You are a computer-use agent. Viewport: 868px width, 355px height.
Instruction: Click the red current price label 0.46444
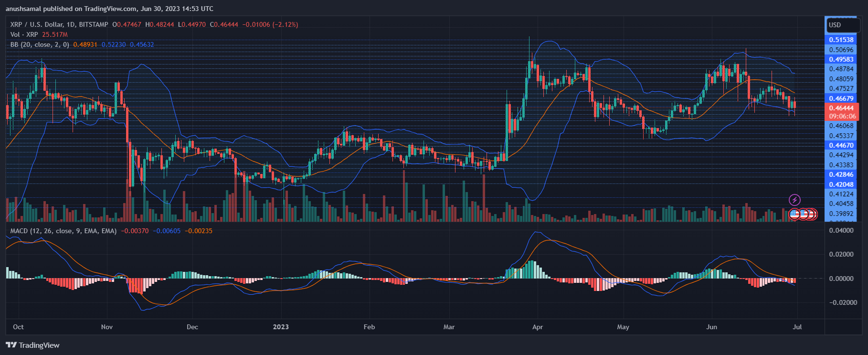[x=841, y=108]
